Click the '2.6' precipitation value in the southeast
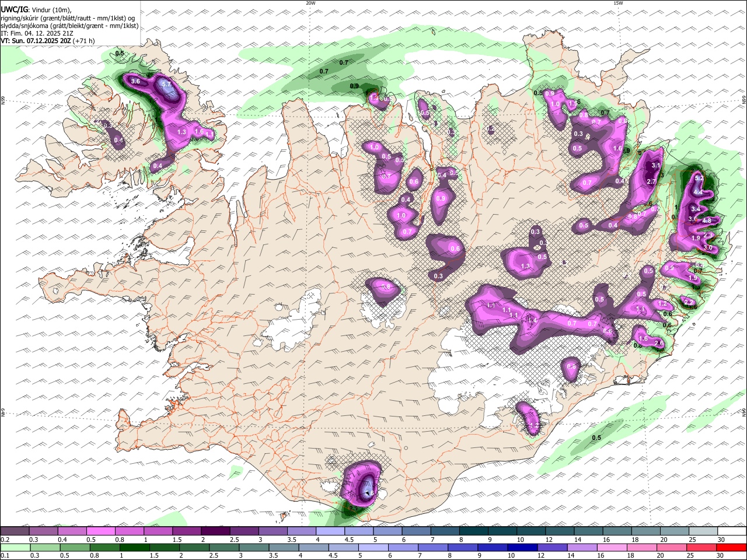 659,343
